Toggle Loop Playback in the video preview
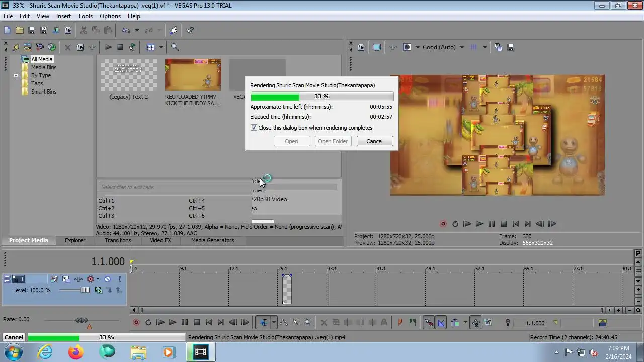This screenshot has height=362, width=644. [x=455, y=224]
